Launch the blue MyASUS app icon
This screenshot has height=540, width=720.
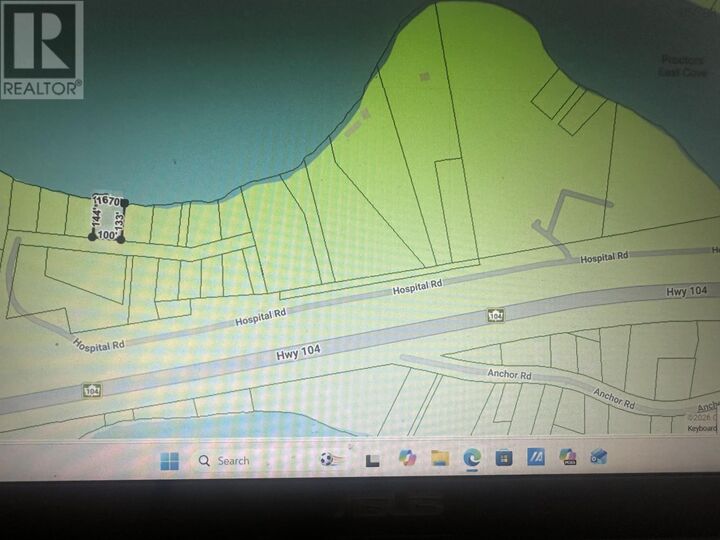click(536, 457)
